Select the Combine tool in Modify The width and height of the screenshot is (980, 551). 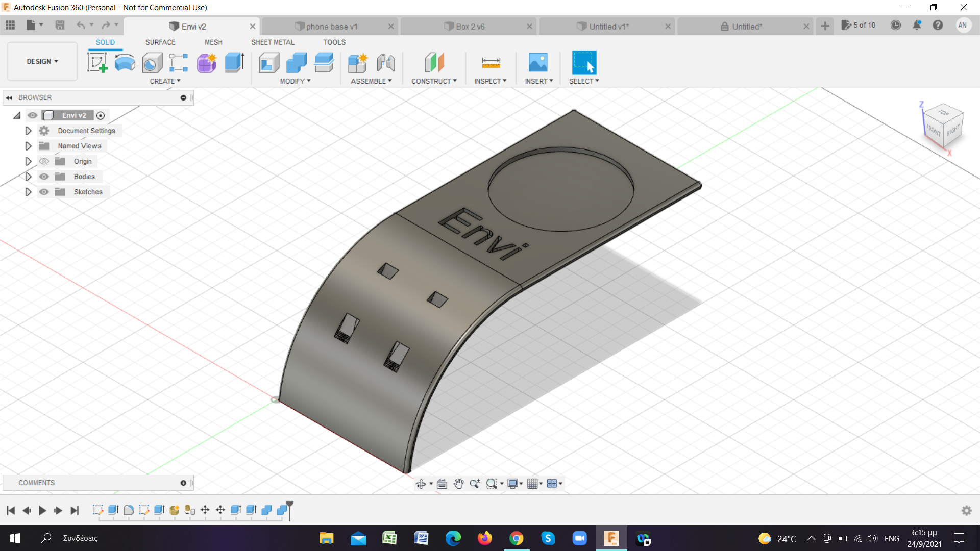(297, 63)
